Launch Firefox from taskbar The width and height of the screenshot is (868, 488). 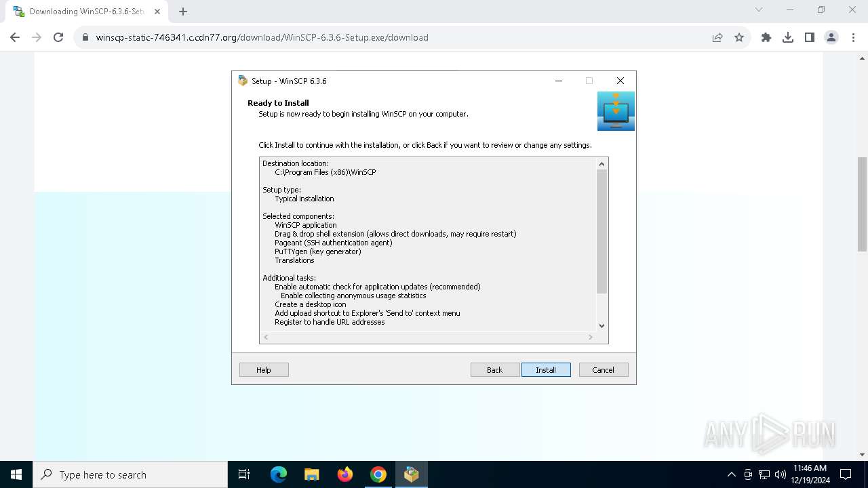pos(345,474)
